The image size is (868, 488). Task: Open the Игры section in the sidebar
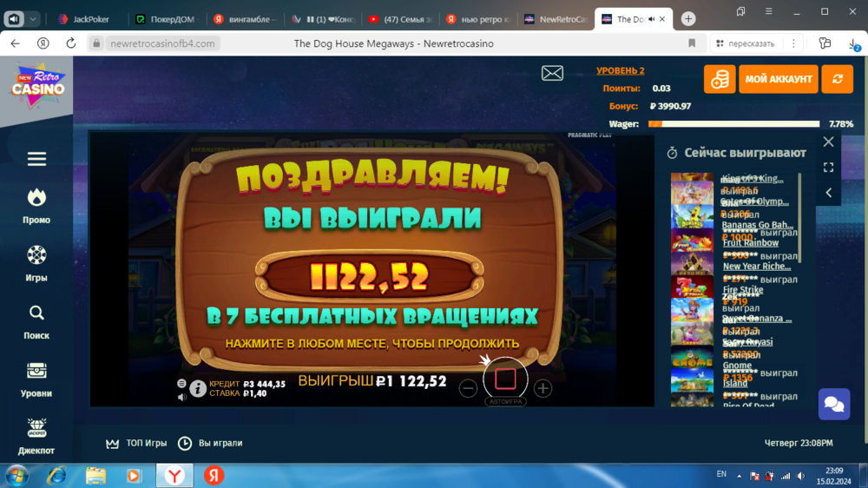[x=36, y=262]
